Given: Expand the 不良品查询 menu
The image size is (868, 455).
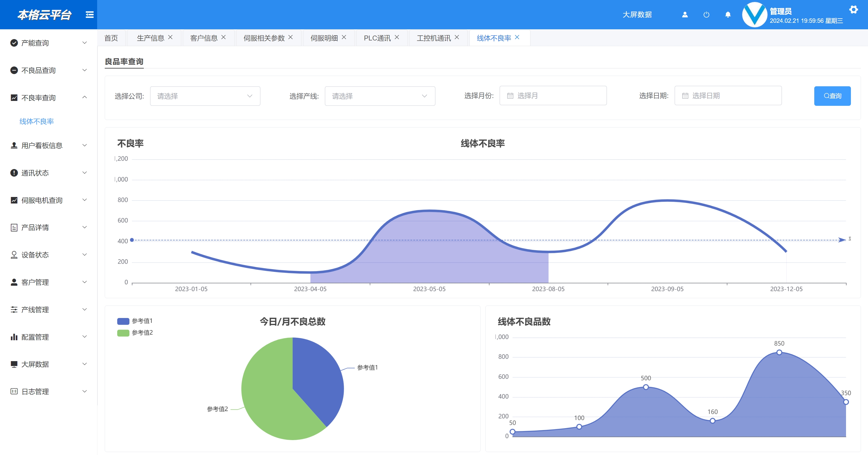Looking at the screenshot, I should (x=85, y=70).
